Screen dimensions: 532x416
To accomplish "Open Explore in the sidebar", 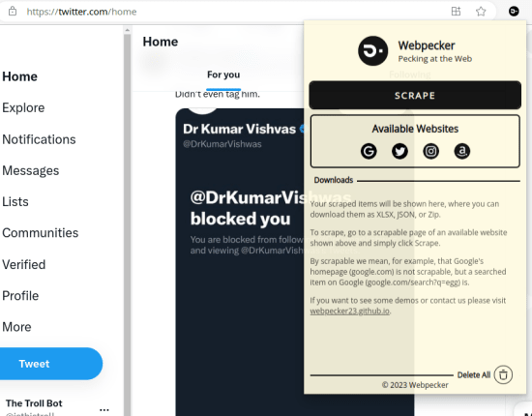I will [23, 108].
